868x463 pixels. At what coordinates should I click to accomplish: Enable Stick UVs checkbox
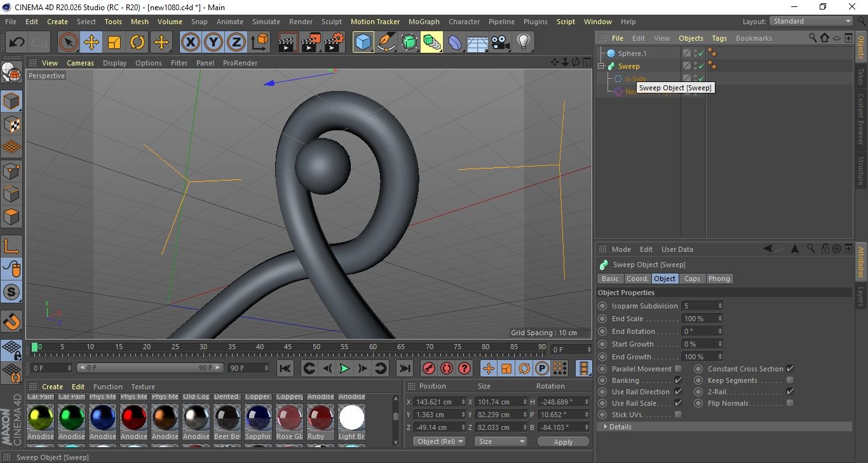[x=678, y=415]
